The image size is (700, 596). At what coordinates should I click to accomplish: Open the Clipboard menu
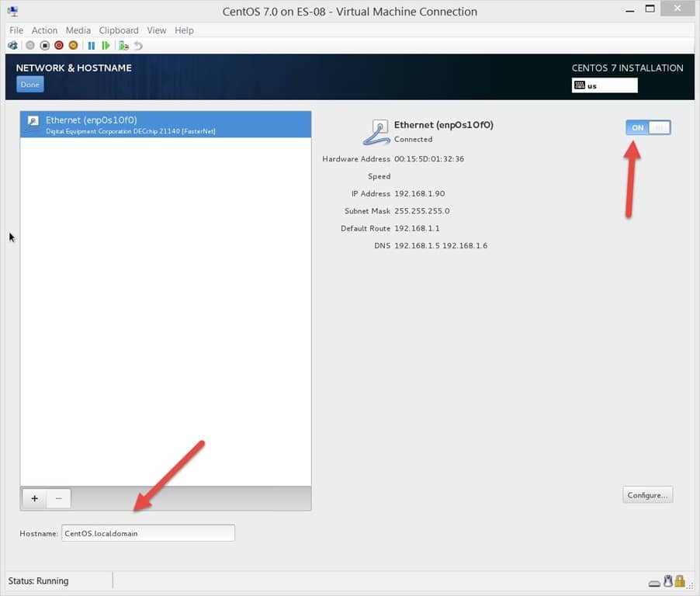(119, 30)
